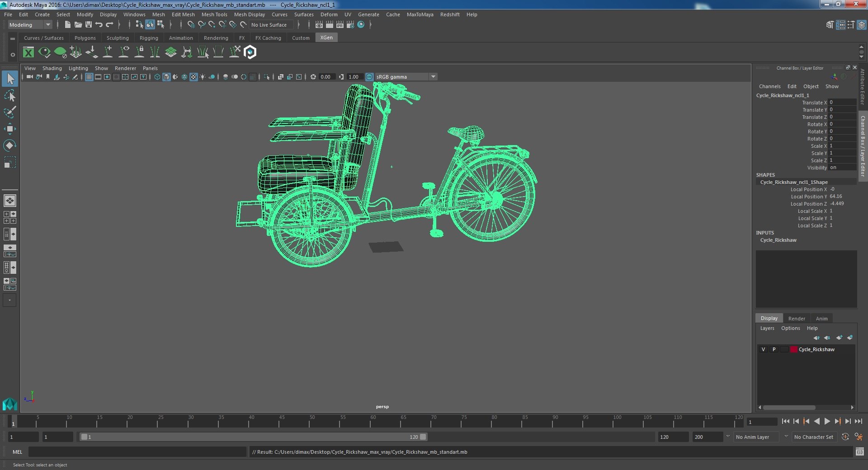The height and width of the screenshot is (470, 868).
Task: Click the New Scene icon
Action: click(x=67, y=25)
